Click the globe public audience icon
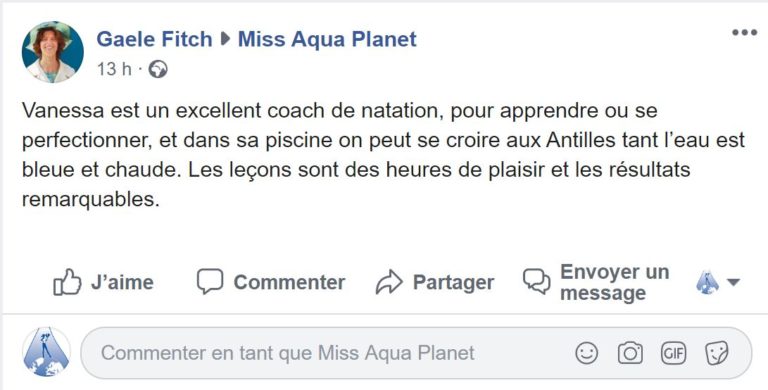The height and width of the screenshot is (390, 768). coord(158,69)
